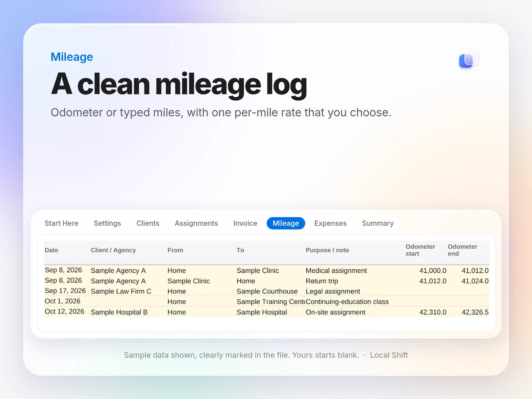Screen dimensions: 532x399
Task: Click the Continuing-education class purpose cell
Action: [347, 302]
